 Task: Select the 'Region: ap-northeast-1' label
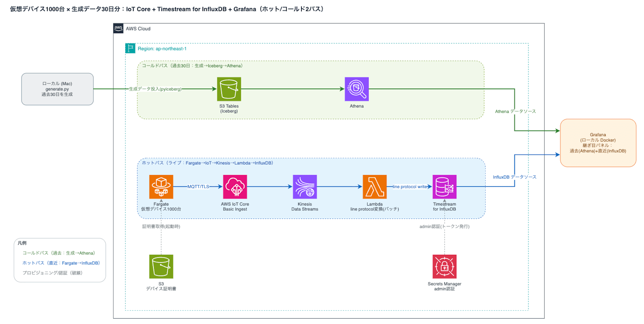(162, 49)
